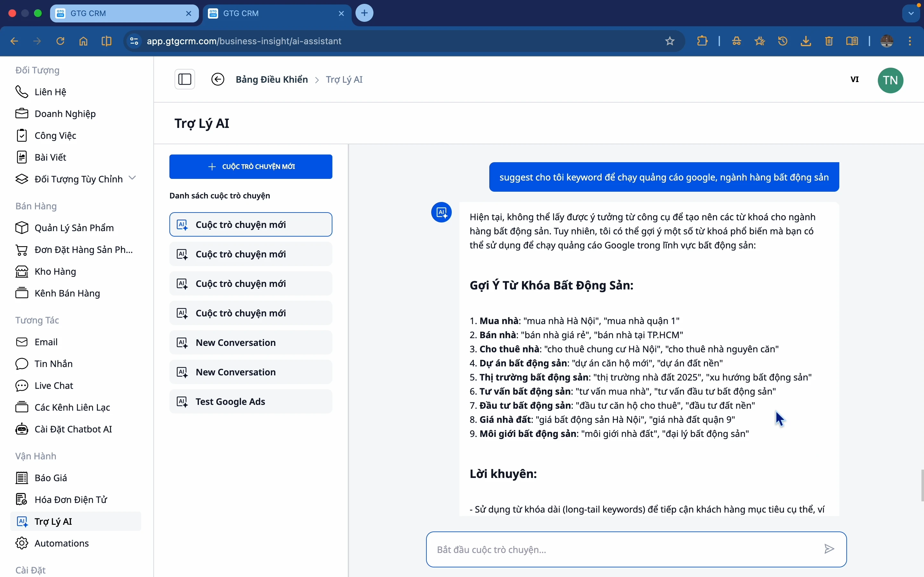
Task: Click the page's vertical scrollbar thumb
Action: pyautogui.click(x=922, y=485)
